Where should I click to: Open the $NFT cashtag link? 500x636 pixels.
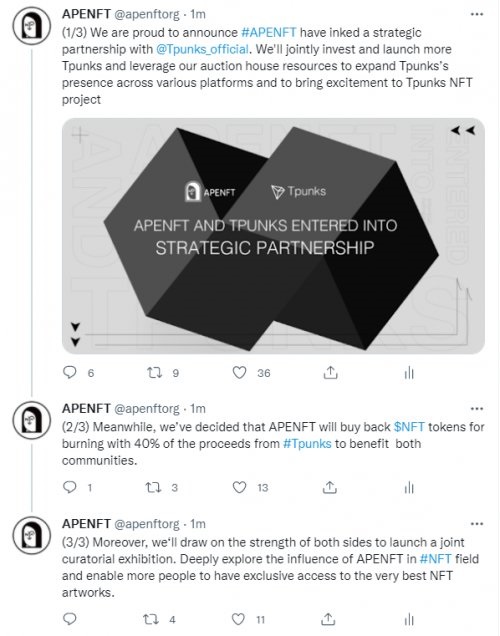pos(409,427)
